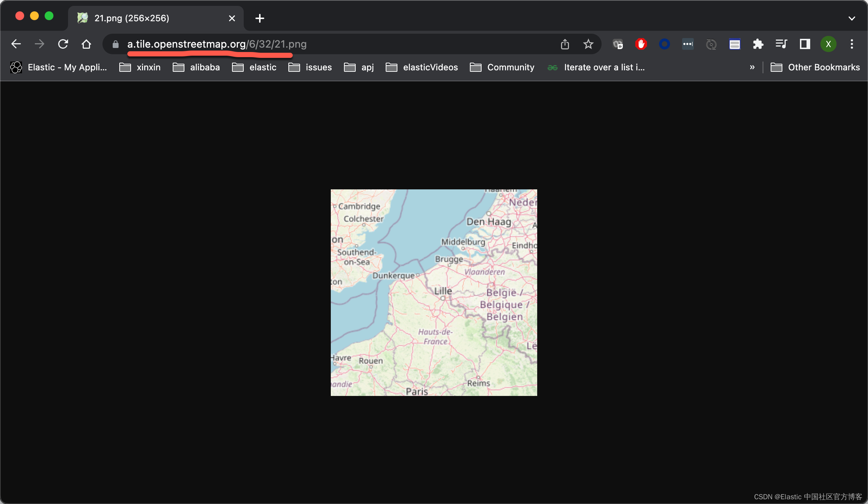The height and width of the screenshot is (504, 868).
Task: Click the media playlist control icon
Action: click(781, 44)
